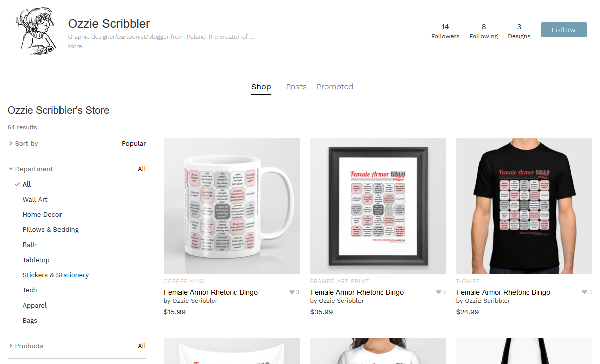Viewport: 600px width, 364px height.
Task: Select the Shop tab
Action: [261, 87]
